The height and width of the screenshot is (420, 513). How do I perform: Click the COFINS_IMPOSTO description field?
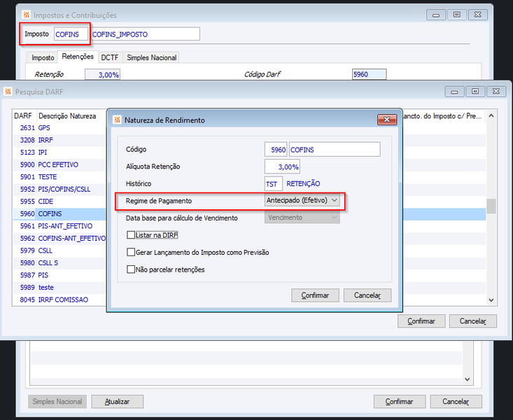[146, 34]
